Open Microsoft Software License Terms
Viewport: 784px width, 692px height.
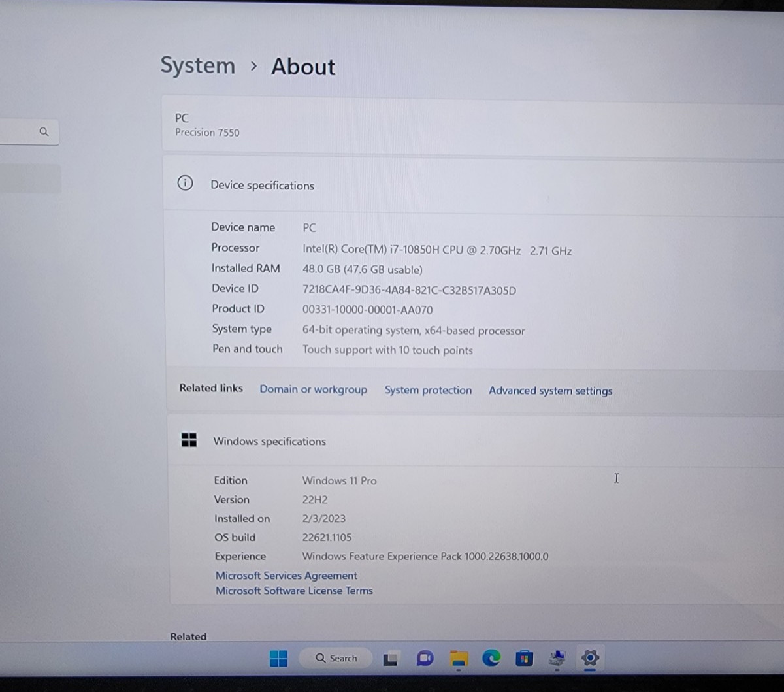click(x=294, y=591)
